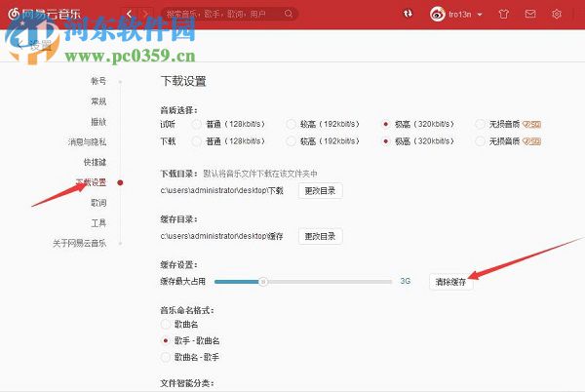Go back with the left arrow
Image resolution: width=585 pixels, height=392 pixels.
click(130, 15)
